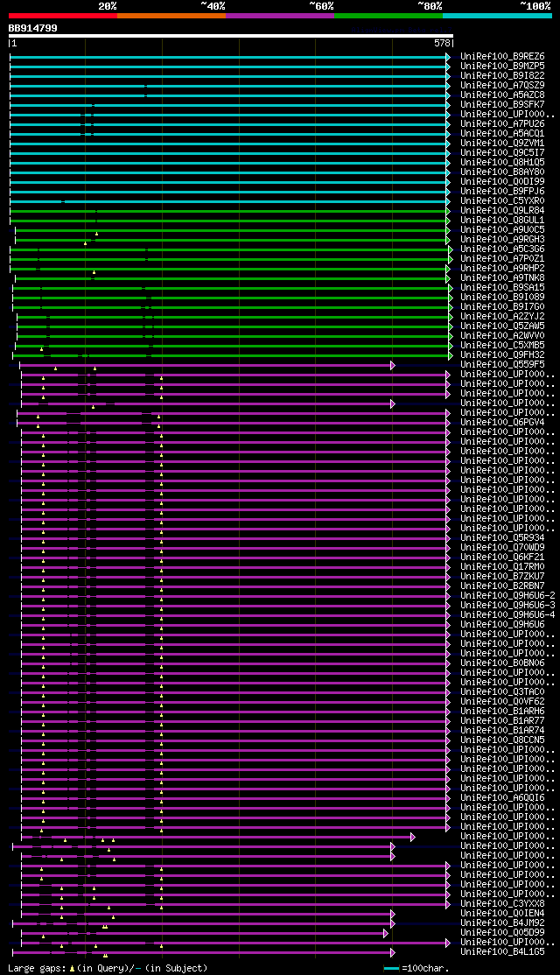
Task: Select the UniRef100_A9U0C5 label
Action: pyautogui.click(x=503, y=230)
